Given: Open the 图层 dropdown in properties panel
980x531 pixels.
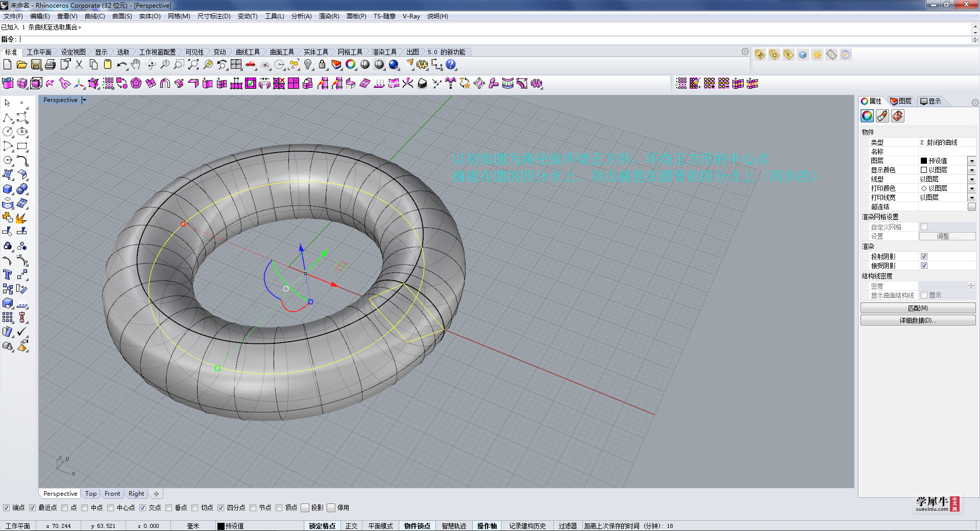Looking at the screenshot, I should (x=972, y=161).
